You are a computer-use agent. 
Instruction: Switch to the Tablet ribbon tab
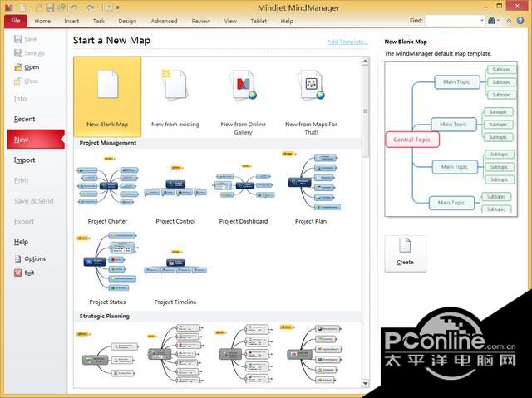click(x=259, y=21)
